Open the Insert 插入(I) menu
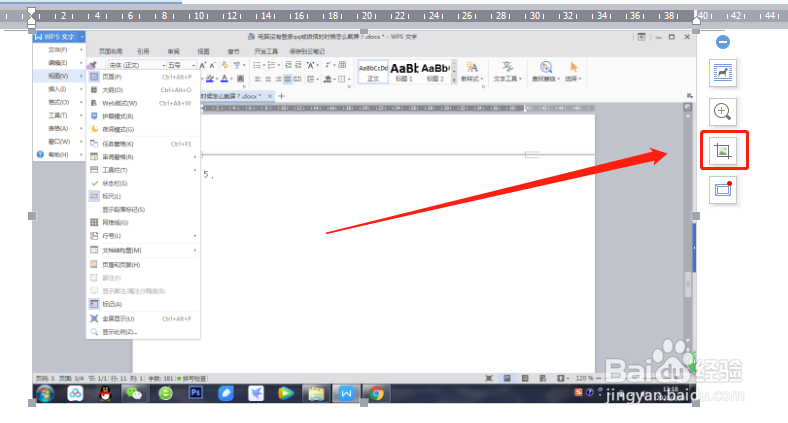 point(59,89)
